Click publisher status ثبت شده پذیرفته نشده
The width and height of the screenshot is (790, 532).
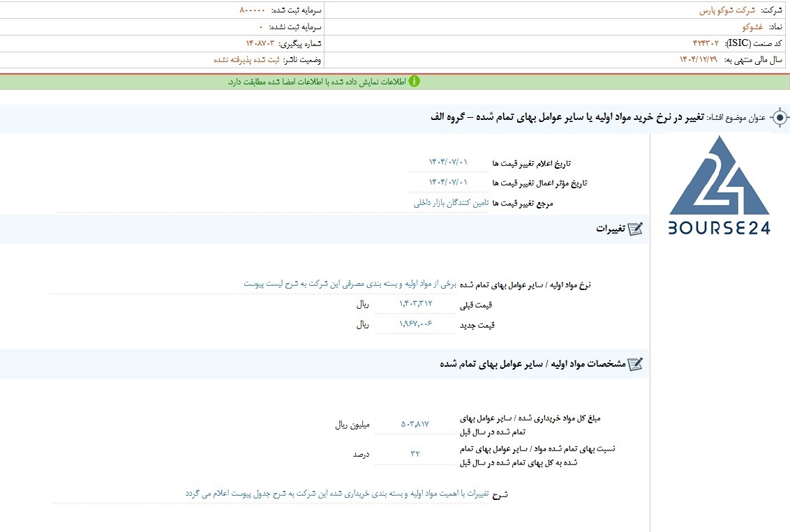246,60
